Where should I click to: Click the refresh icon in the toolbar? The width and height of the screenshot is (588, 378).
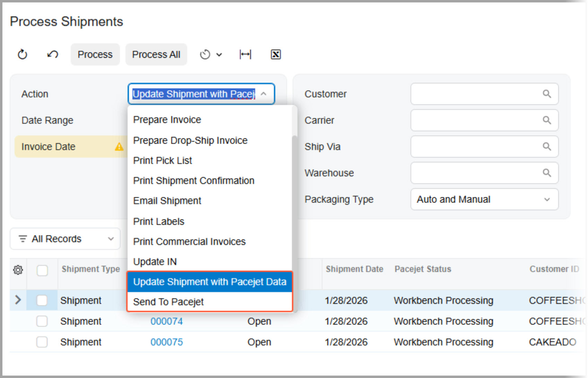coord(22,54)
